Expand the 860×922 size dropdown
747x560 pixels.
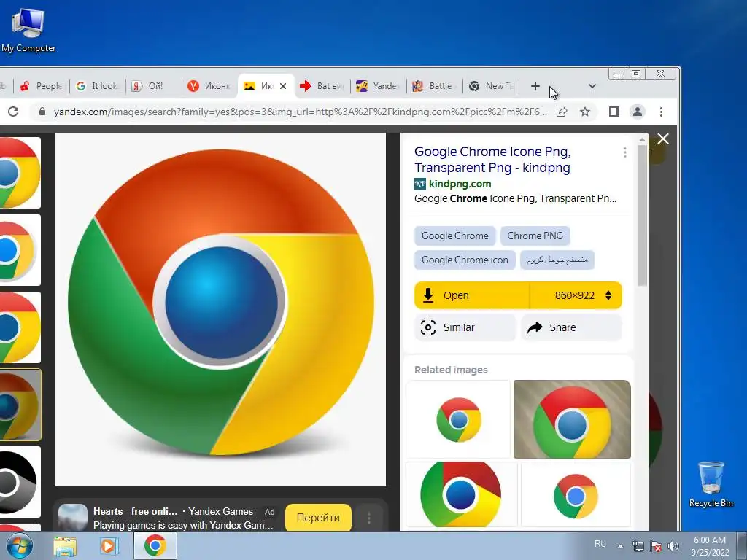pyautogui.click(x=576, y=295)
